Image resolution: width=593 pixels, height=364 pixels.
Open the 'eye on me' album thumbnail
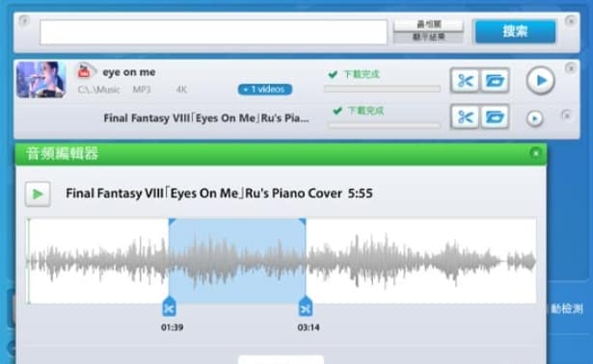click(x=41, y=80)
